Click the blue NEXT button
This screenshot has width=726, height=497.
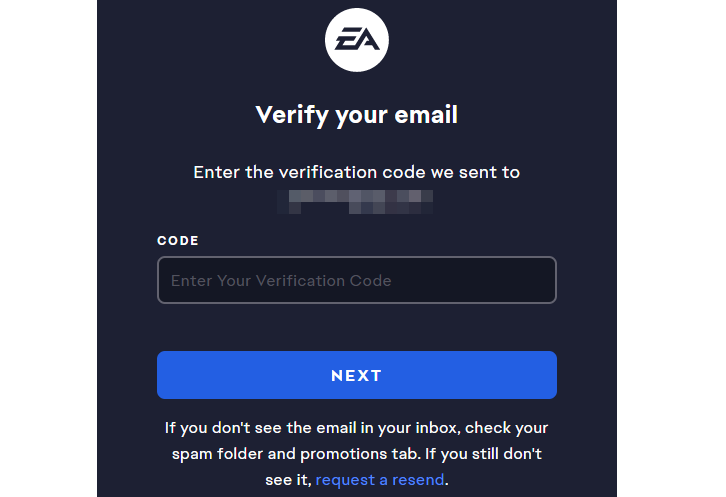pyautogui.click(x=357, y=375)
